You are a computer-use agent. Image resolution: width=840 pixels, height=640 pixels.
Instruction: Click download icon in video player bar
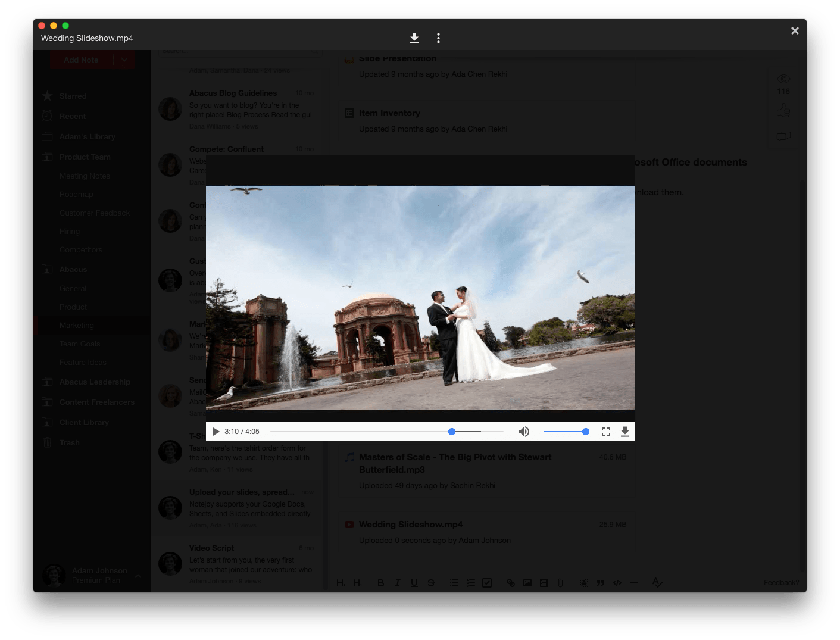[x=624, y=432]
